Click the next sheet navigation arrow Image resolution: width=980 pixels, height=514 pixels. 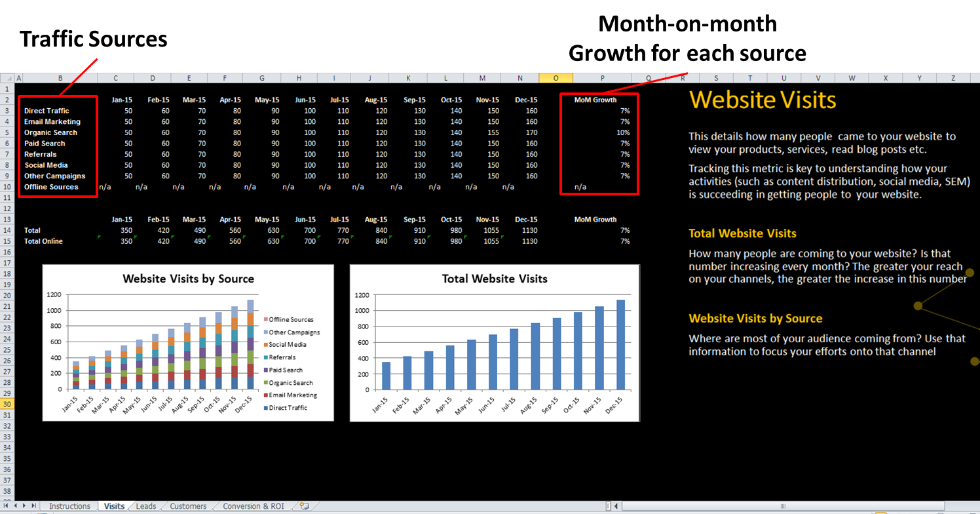25,506
